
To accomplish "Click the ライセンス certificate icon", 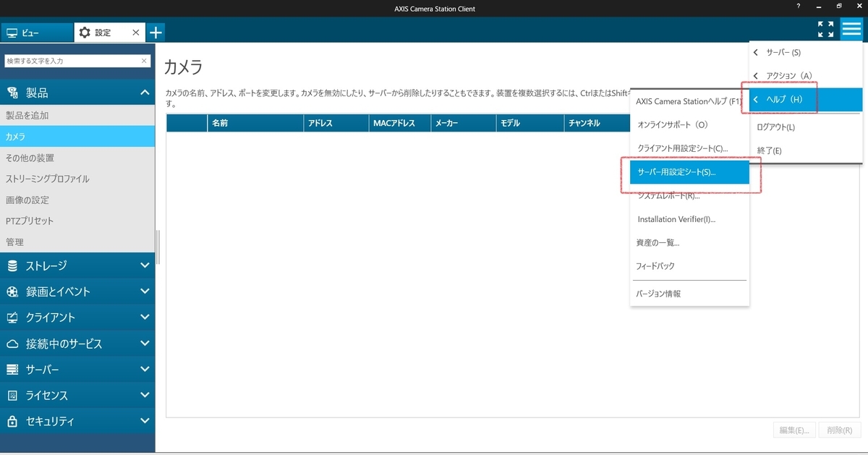I will [12, 396].
